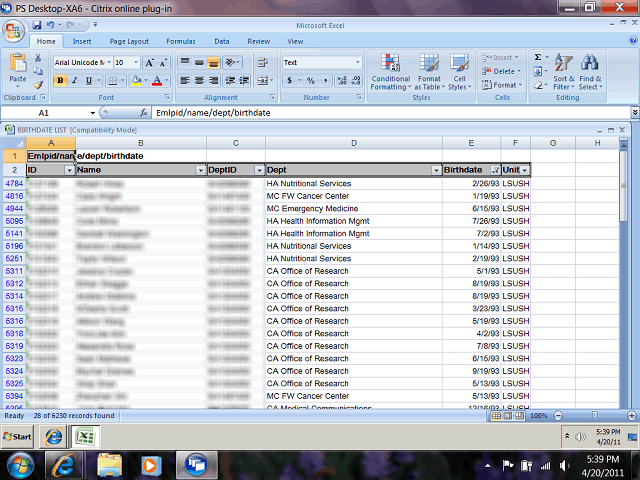Screen dimensions: 640x480
Task: Click the Windows Start orb
Action: pyautogui.click(x=19, y=464)
